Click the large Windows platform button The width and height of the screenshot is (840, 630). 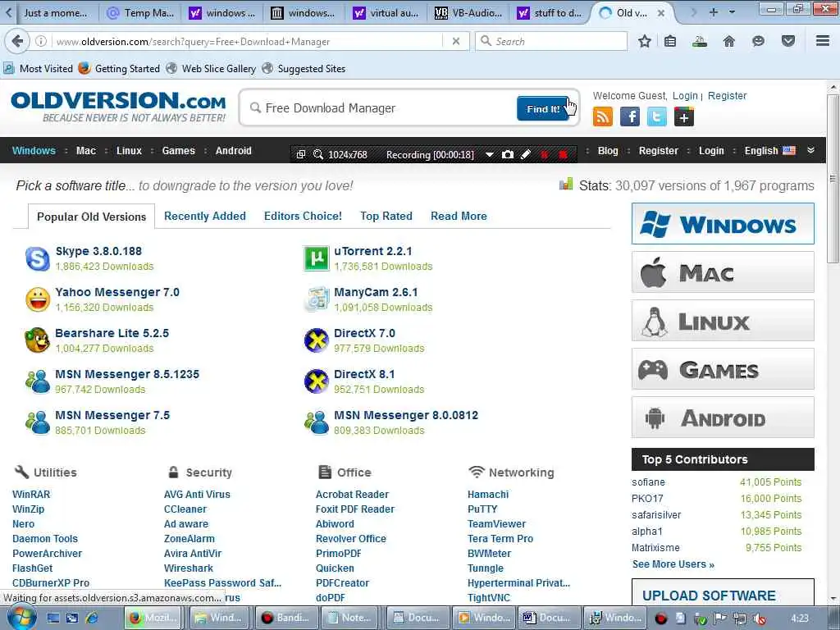[723, 223]
